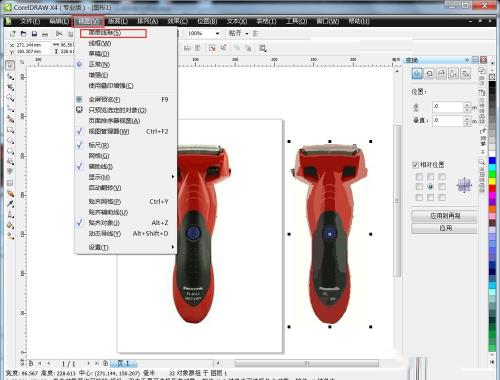Screen dimensions: 500x380
Task: Pick the yellow swatch in color palette
Action: tap(492, 182)
